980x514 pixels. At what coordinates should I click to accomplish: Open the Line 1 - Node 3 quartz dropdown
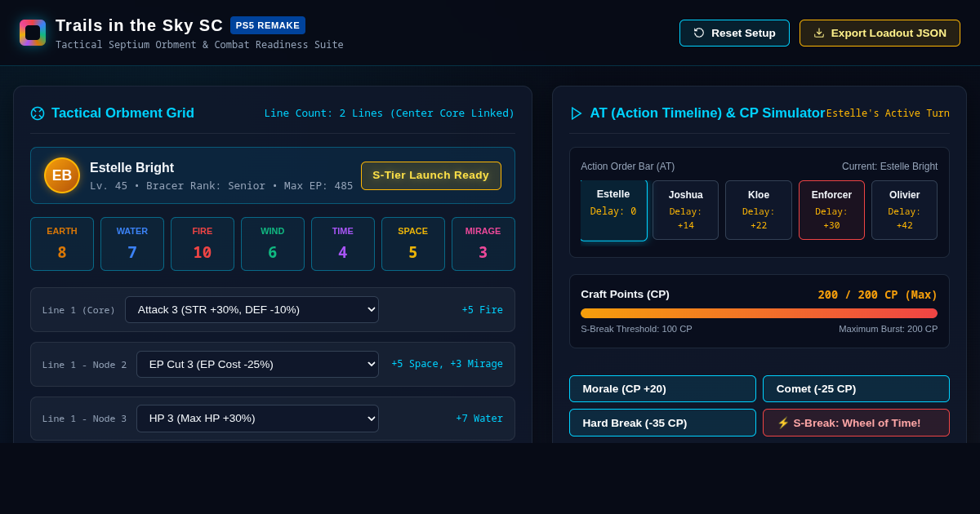(257, 419)
